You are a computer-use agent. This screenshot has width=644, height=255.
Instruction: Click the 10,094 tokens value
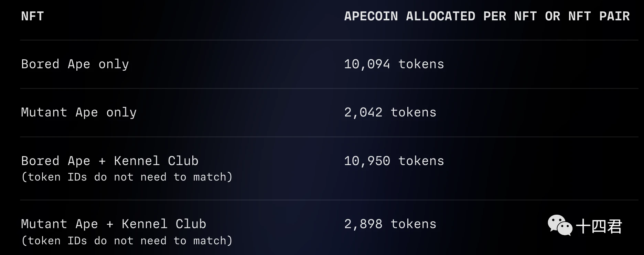pyautogui.click(x=394, y=64)
